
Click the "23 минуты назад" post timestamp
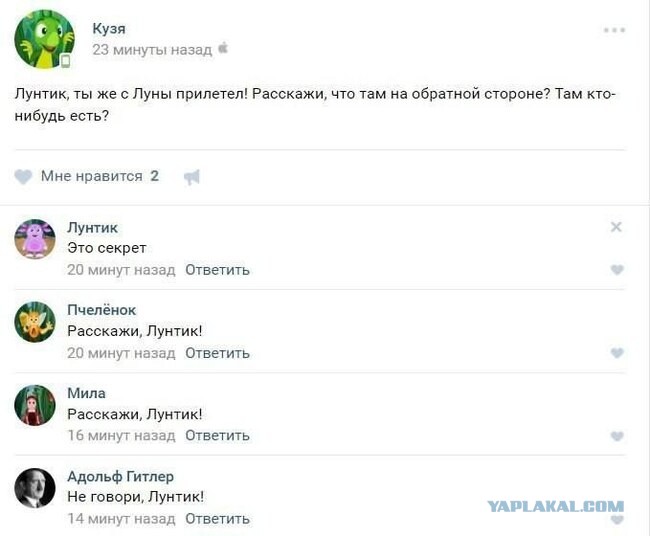coord(152,49)
